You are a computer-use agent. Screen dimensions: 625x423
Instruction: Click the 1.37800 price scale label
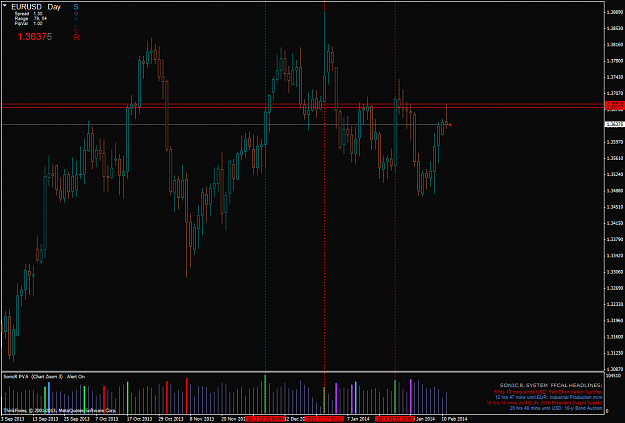point(615,61)
